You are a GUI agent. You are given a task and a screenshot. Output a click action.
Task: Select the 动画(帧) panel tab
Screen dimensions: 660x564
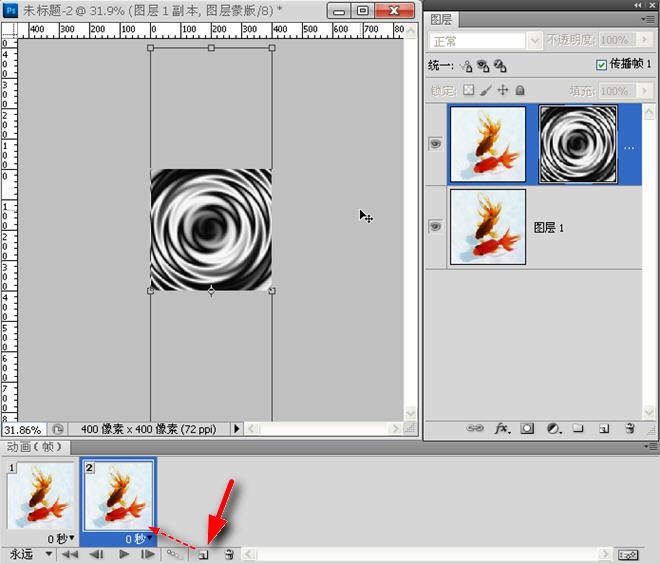[x=35, y=447]
